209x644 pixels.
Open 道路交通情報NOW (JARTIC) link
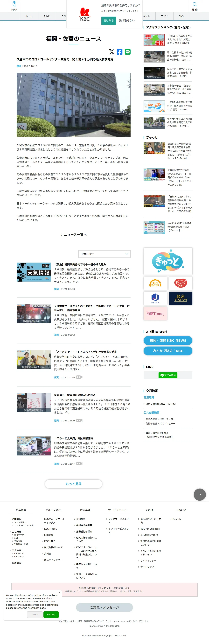161,404
